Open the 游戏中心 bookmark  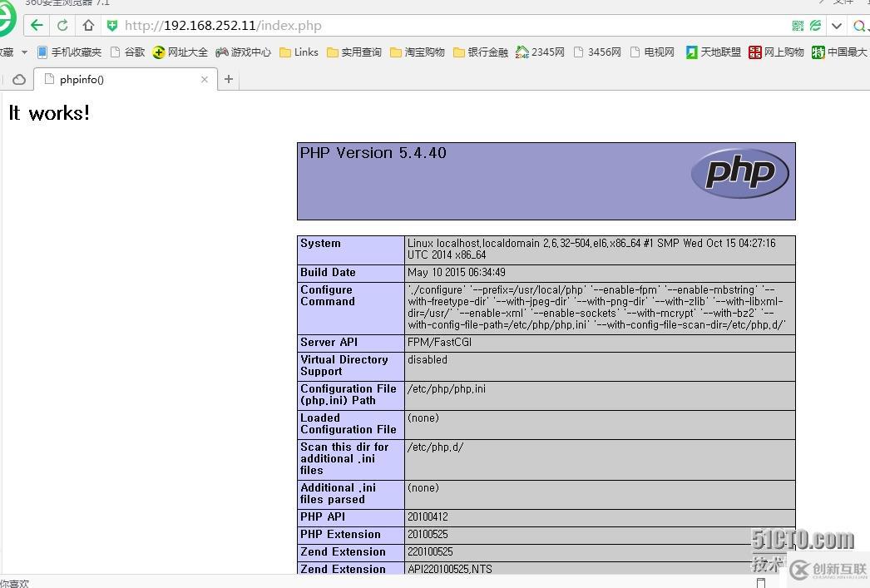[243, 52]
